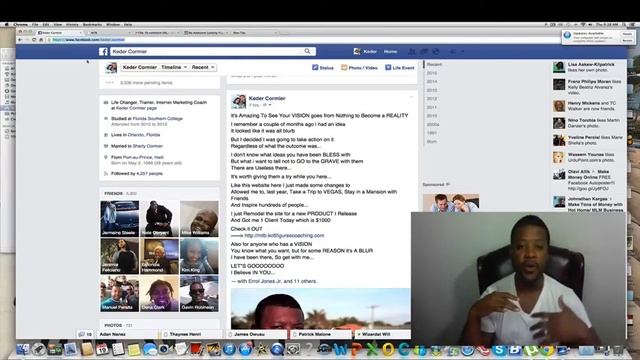The width and height of the screenshot is (640, 360).
Task: Jump to 2014 in timeline year list
Action: tap(432, 82)
